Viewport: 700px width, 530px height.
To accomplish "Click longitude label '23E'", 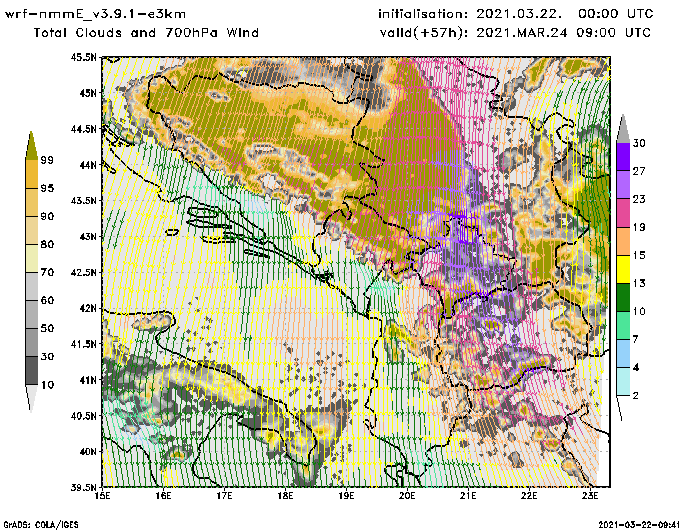I will coord(590,496).
